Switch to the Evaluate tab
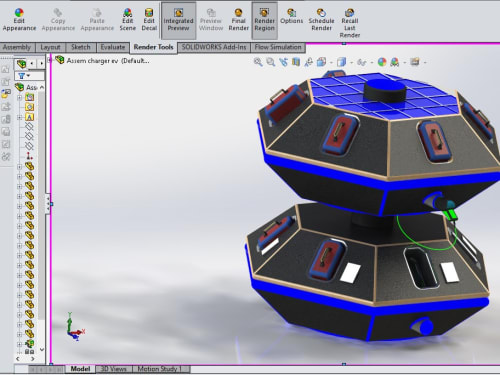The image size is (500, 375). pos(113,47)
